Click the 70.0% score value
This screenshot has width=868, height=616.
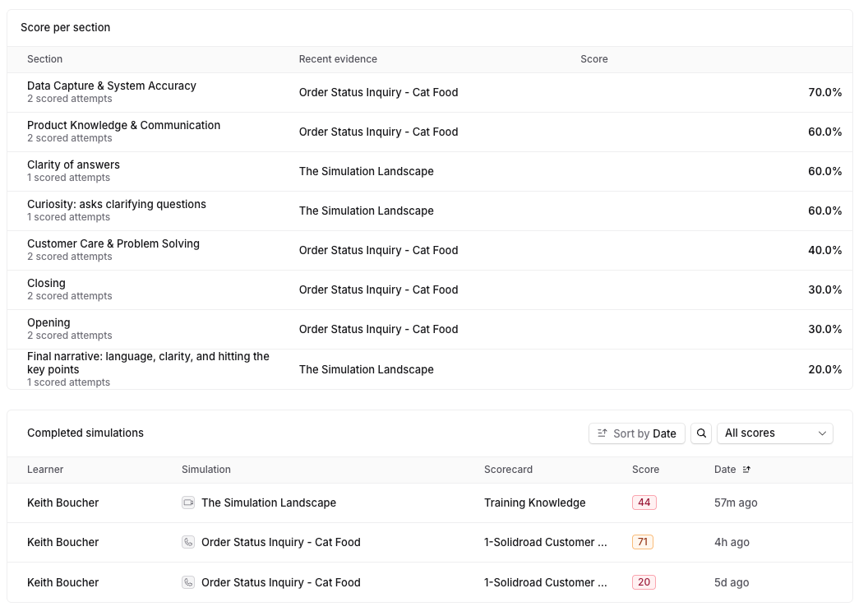coord(824,92)
